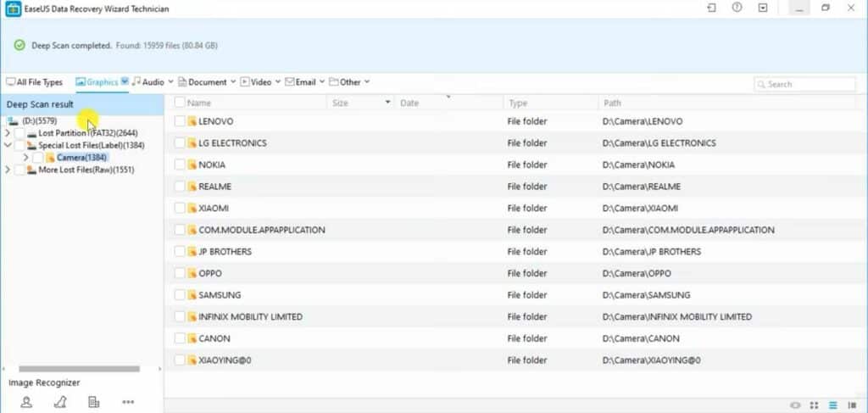
Task: Click the LENOVO folder icon
Action: coord(192,121)
